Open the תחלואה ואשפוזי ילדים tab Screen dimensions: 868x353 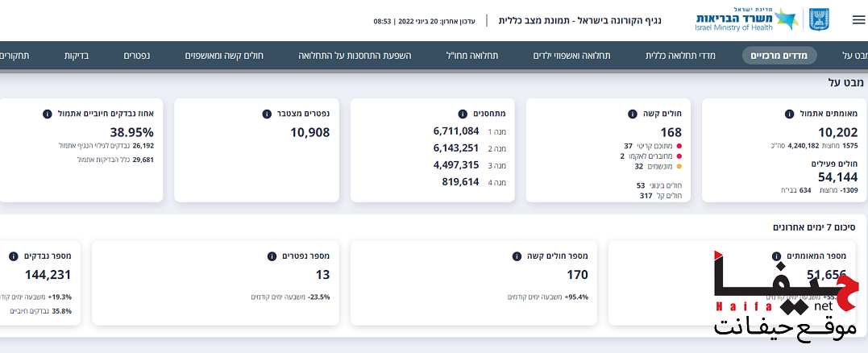[571, 56]
